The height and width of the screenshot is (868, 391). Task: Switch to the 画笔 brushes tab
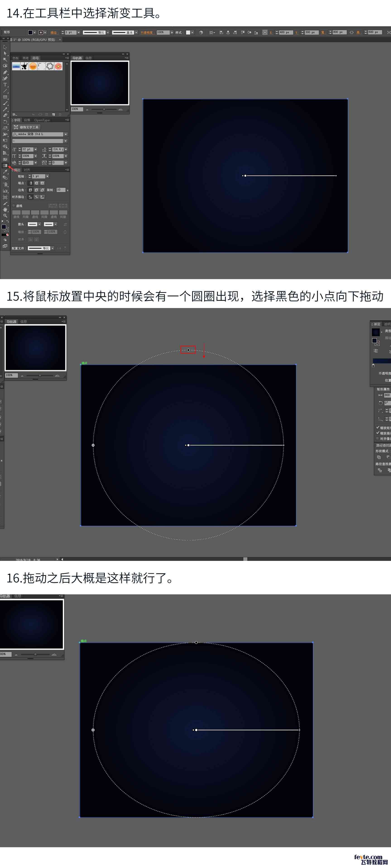[25, 58]
